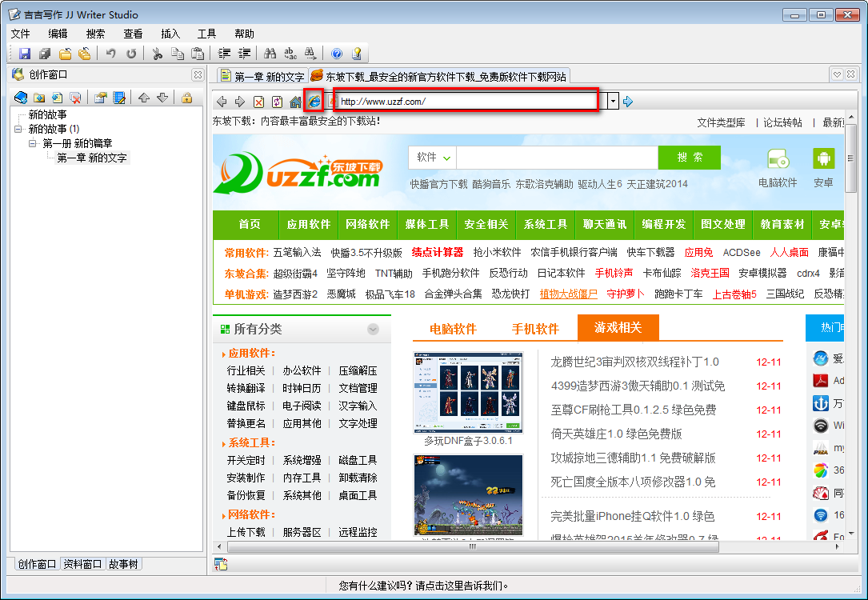868x600 pixels.
Task: Collapse the 所有分类 chevron
Action: pos(373,330)
